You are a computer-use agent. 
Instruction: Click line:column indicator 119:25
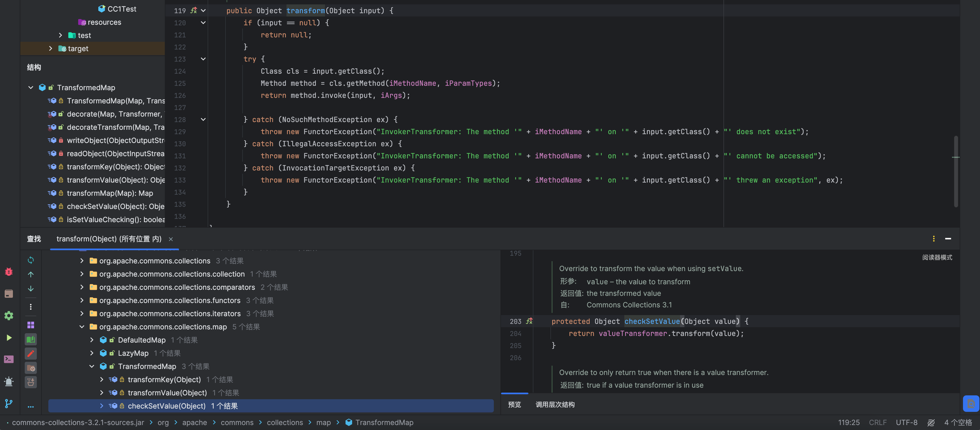click(x=849, y=423)
